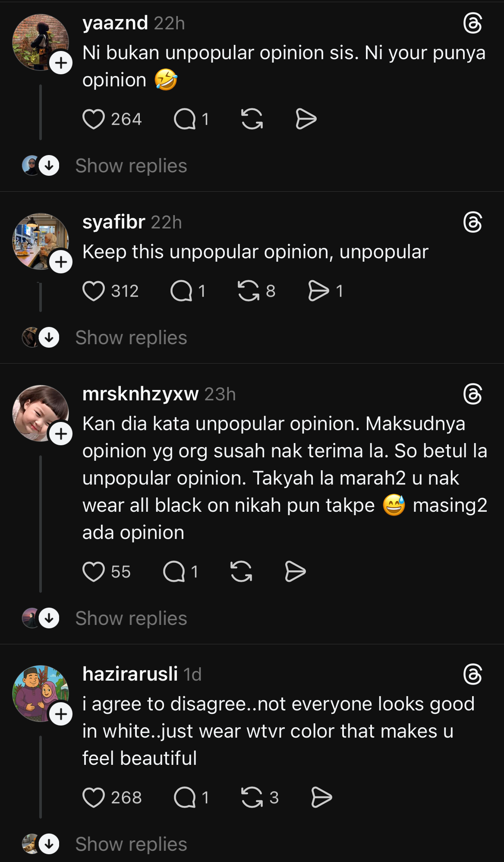The width and height of the screenshot is (504, 862).
Task: Send syafibr's comment via share icon
Action: click(x=318, y=291)
